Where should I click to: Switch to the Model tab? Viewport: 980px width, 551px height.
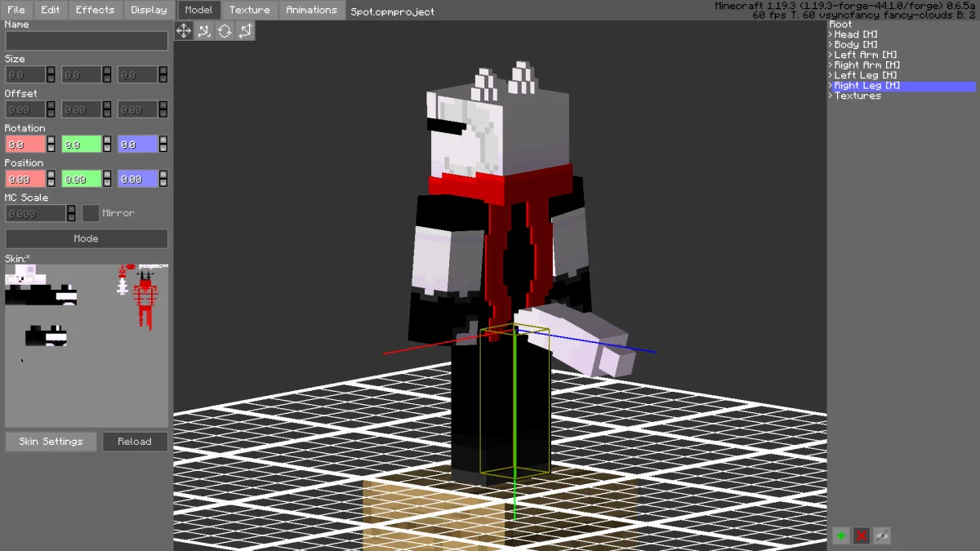click(198, 10)
